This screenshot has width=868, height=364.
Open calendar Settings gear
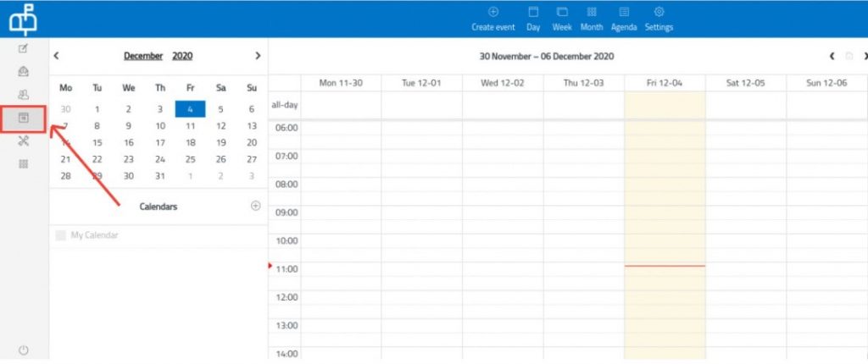click(x=659, y=13)
